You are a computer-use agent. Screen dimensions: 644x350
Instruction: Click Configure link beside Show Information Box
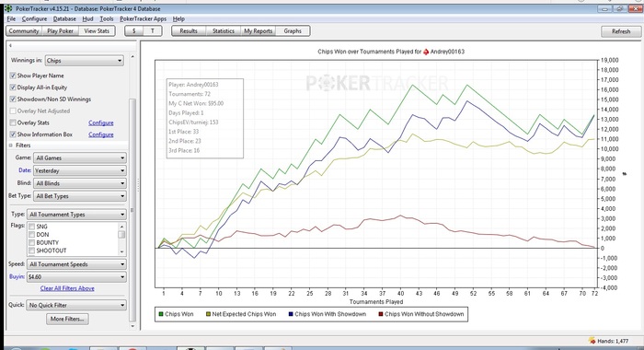(101, 134)
